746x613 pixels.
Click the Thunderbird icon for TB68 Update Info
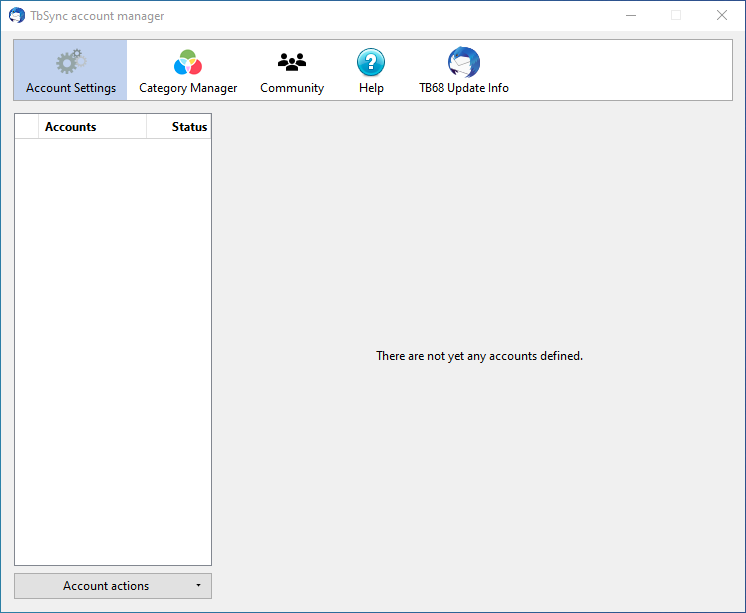463,62
